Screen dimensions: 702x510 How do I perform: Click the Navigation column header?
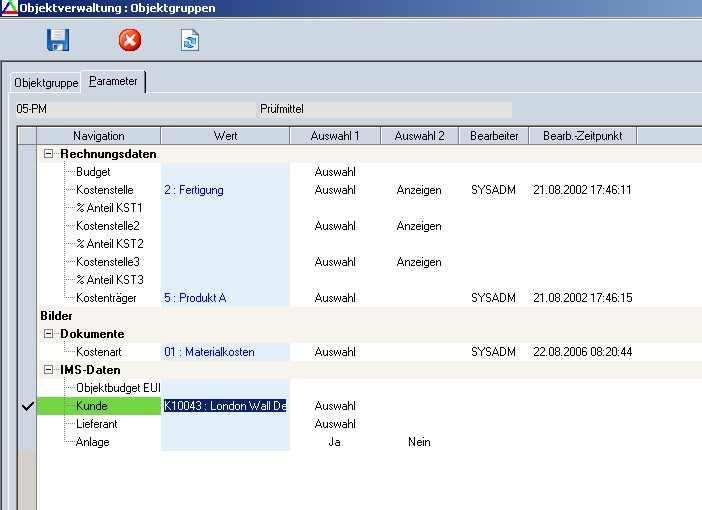coord(98,135)
